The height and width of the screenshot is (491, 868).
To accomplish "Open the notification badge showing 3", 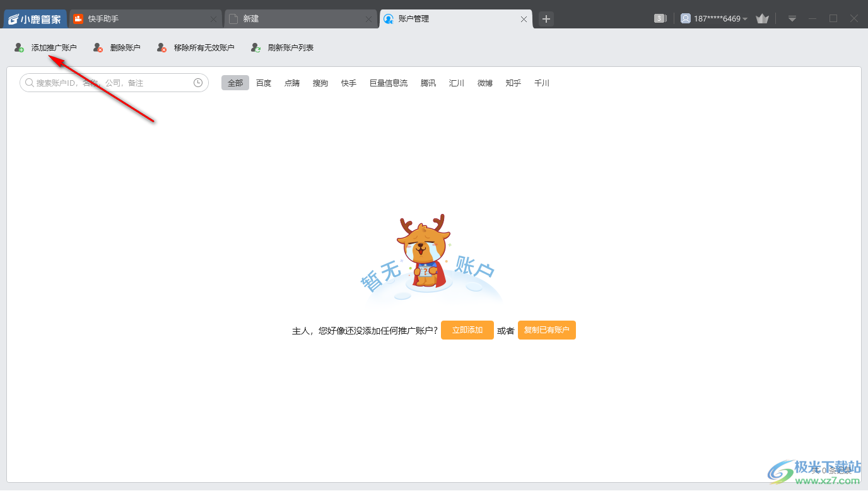I will [x=660, y=18].
